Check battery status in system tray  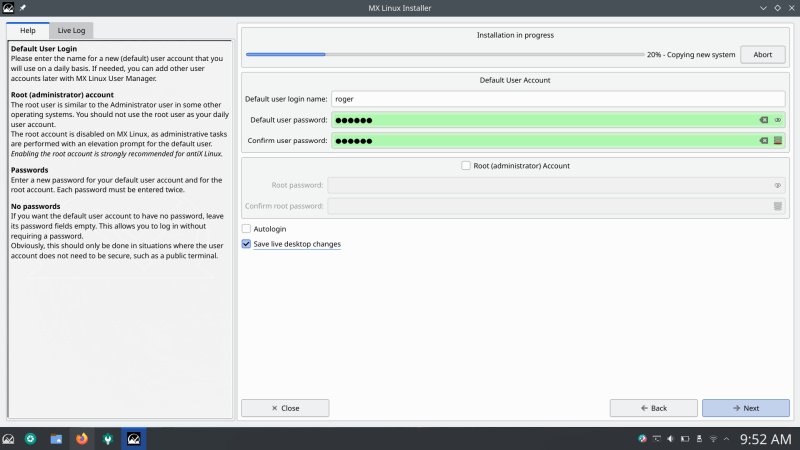[685, 439]
